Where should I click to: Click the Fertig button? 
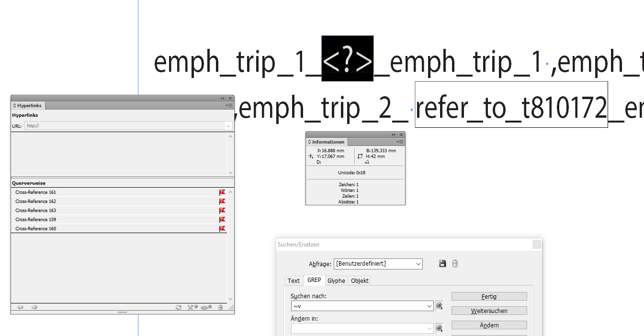pos(489,296)
